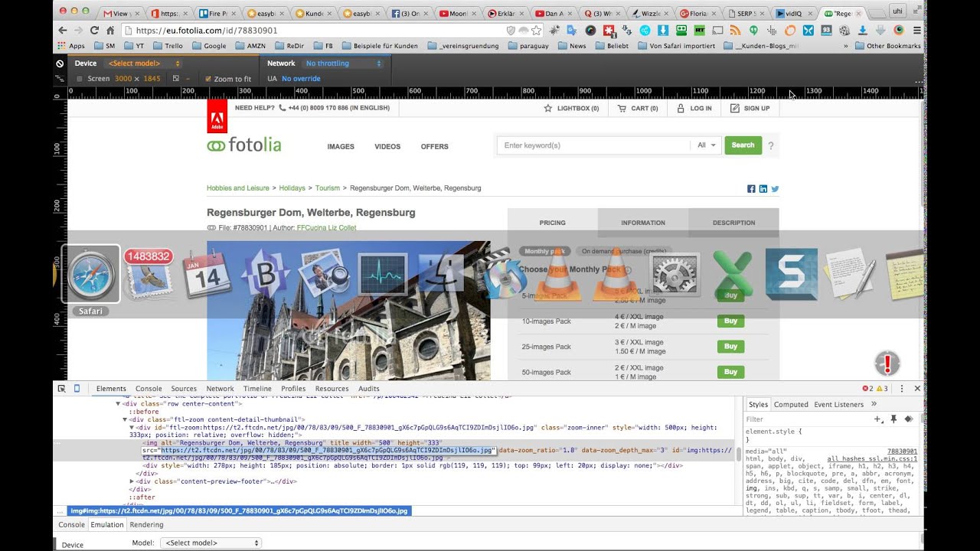Open the Network No throttling dropdown
The image size is (980, 551).
(x=342, y=64)
